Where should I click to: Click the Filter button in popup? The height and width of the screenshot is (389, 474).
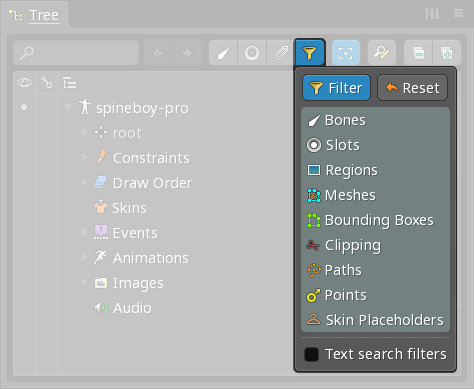(x=336, y=88)
